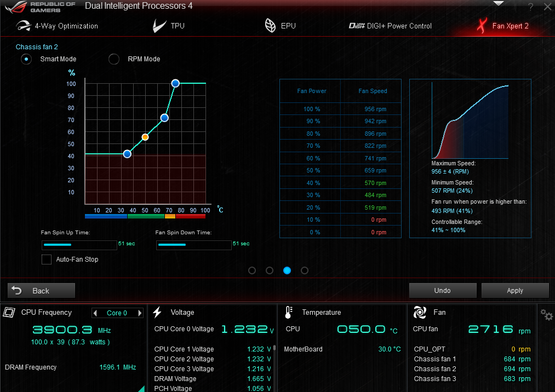Go to DIGI+ Power Control tab
The width and height of the screenshot is (555, 392).
point(390,26)
